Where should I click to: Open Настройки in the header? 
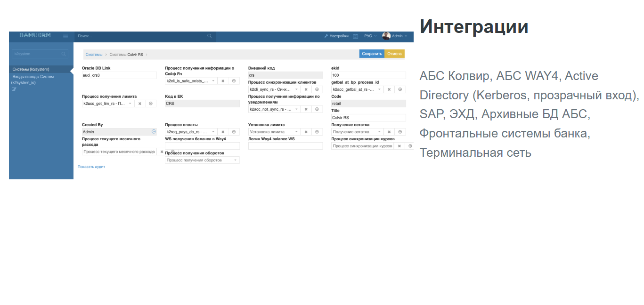(x=336, y=36)
